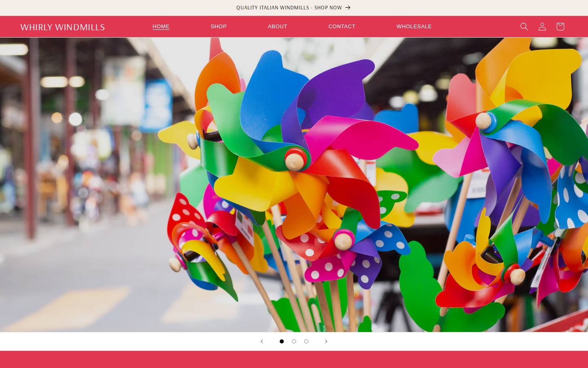Click the announcement bar arrow icon
The width and height of the screenshot is (588, 368).
[348, 8]
